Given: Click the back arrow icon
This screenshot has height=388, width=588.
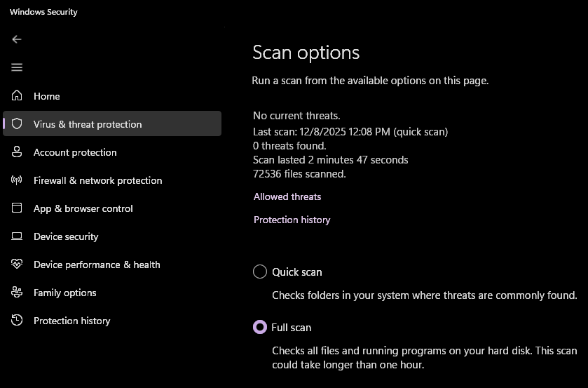Looking at the screenshot, I should (17, 40).
